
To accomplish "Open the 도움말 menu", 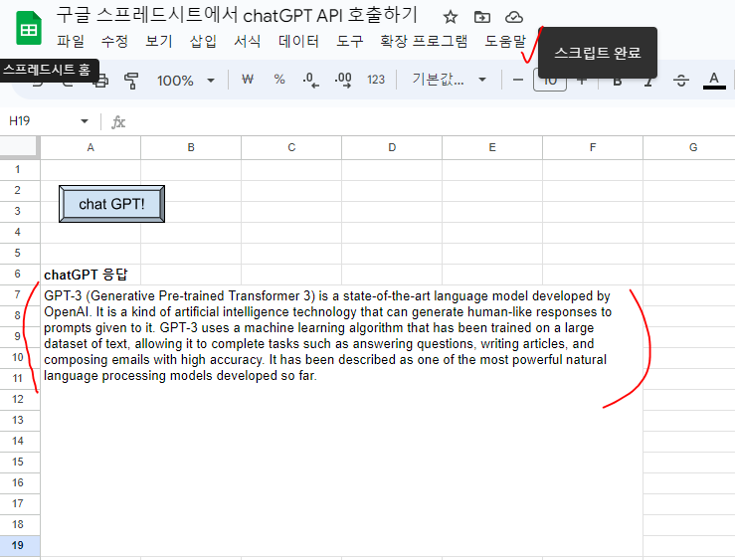I will [x=505, y=41].
